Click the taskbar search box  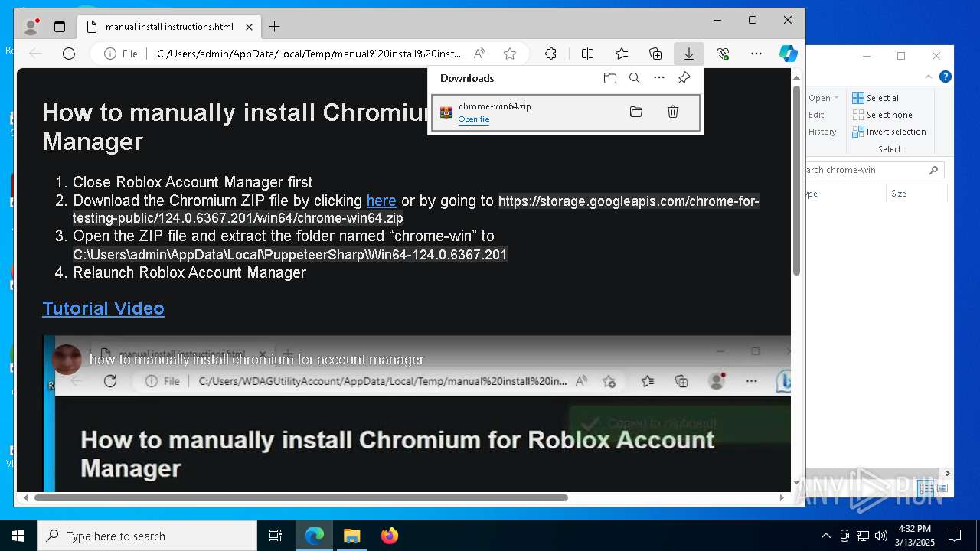click(147, 536)
